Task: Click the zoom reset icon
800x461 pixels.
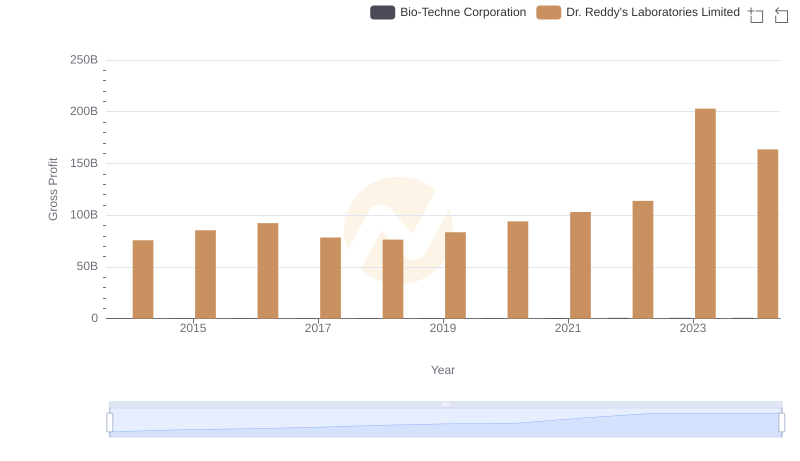Action: click(x=781, y=15)
